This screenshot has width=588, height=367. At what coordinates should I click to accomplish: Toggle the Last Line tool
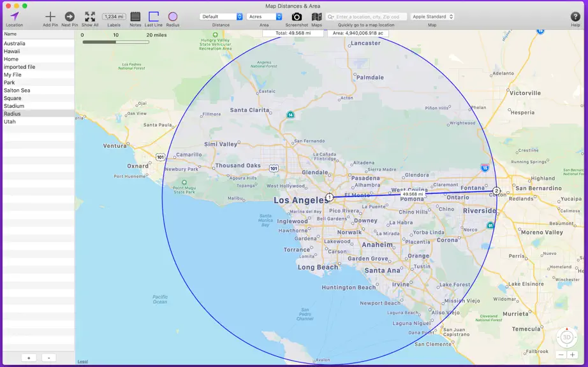pos(154,17)
